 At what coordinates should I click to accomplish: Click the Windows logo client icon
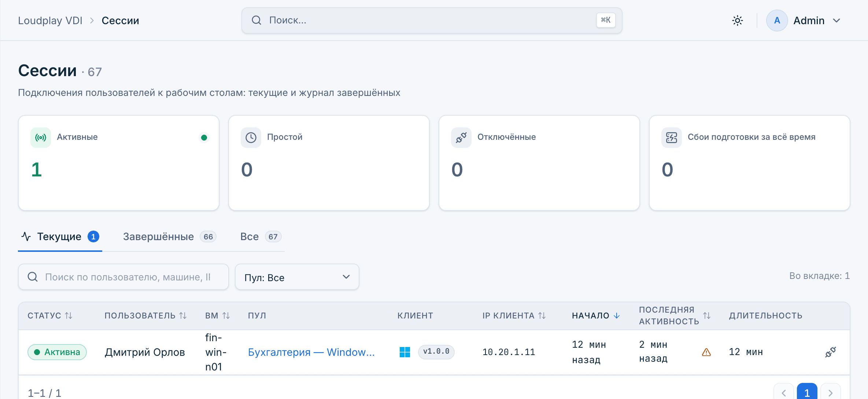coord(405,352)
